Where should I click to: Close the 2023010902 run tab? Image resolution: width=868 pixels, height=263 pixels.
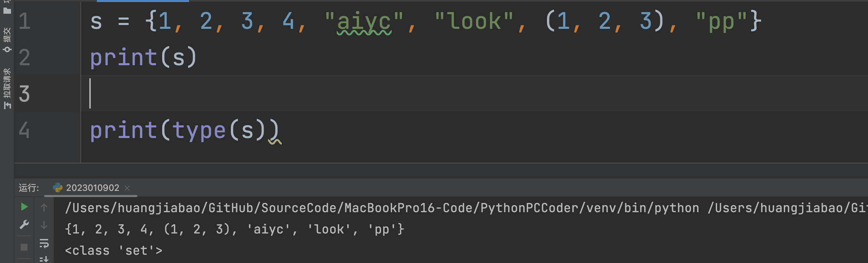pos(127,188)
